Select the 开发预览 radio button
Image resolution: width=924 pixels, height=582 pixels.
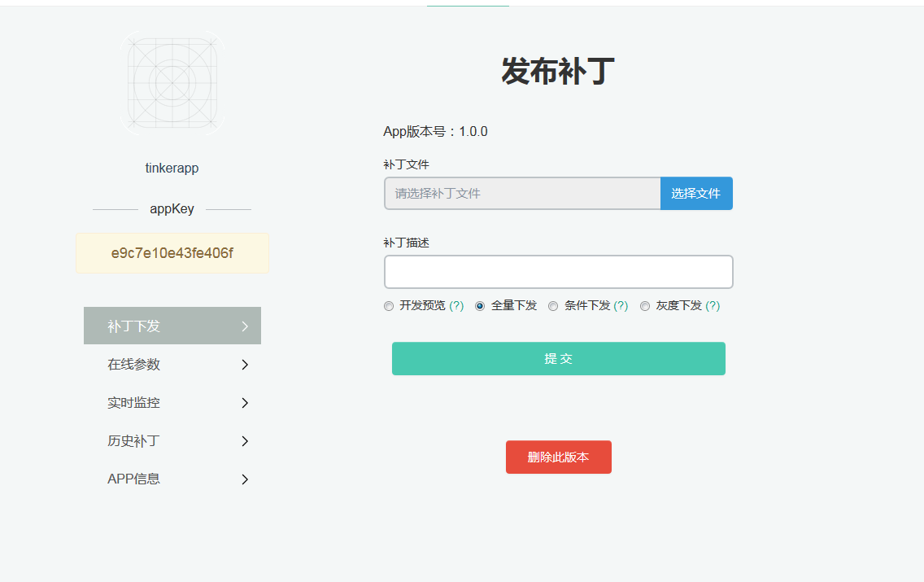pyautogui.click(x=389, y=306)
